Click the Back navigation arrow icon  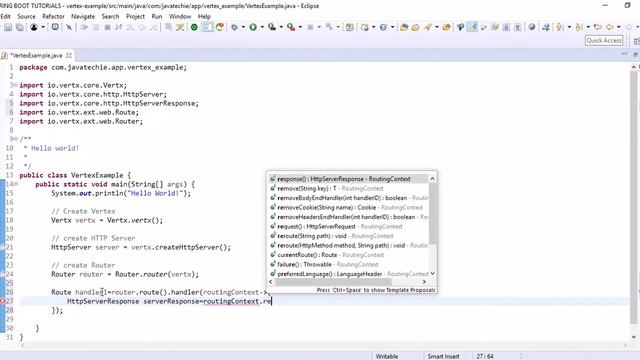[x=609, y=27]
